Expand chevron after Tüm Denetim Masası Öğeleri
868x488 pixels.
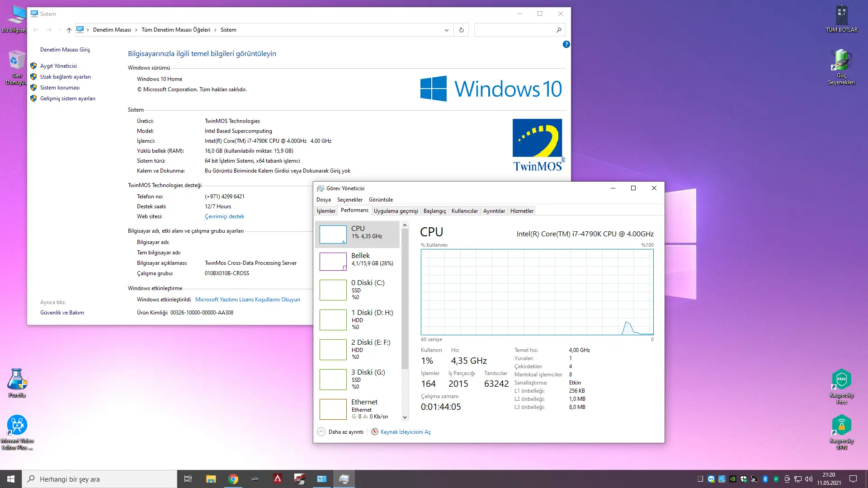215,30
